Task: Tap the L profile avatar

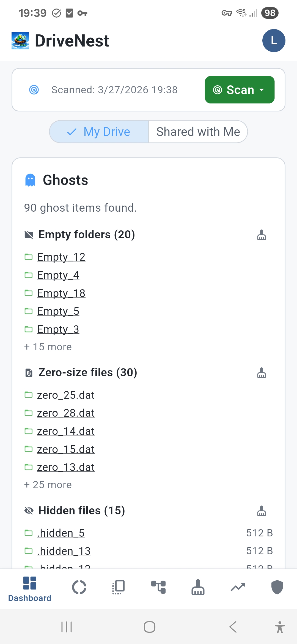Action: click(x=274, y=41)
